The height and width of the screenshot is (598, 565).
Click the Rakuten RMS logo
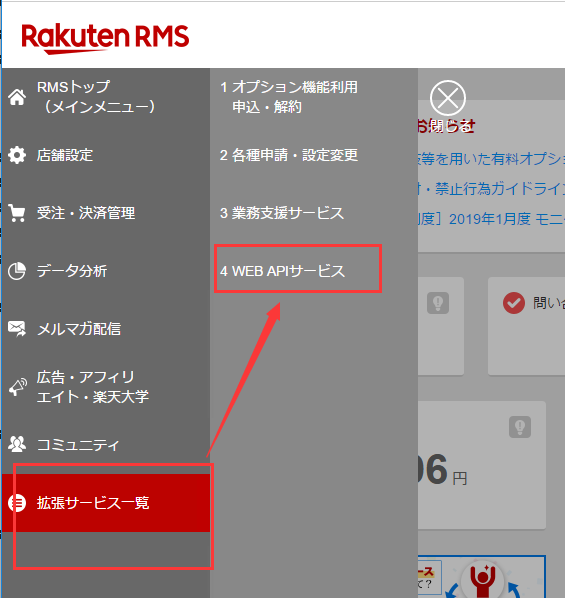105,39
